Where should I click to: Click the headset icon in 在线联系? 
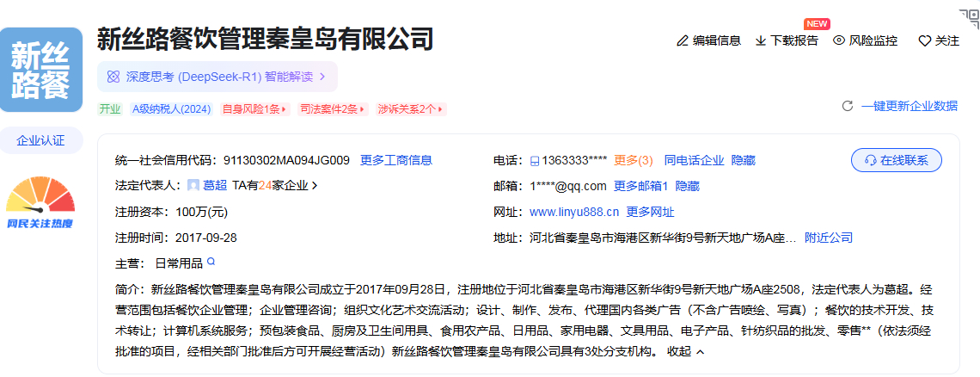870,160
